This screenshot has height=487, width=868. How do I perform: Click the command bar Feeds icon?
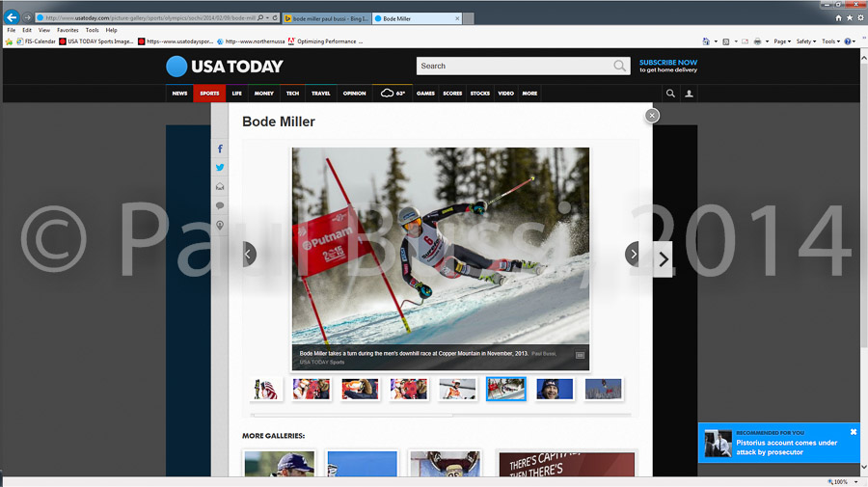click(725, 41)
